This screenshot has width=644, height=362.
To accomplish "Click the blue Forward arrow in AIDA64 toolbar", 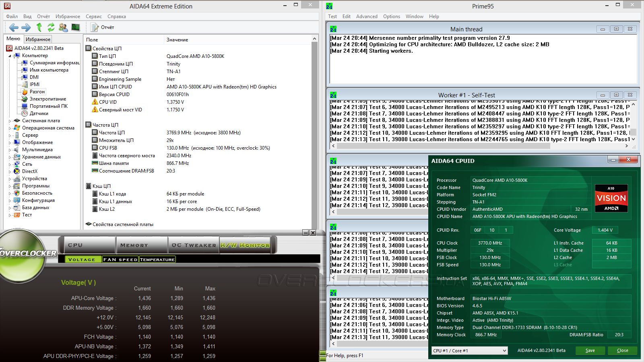I will click(26, 27).
